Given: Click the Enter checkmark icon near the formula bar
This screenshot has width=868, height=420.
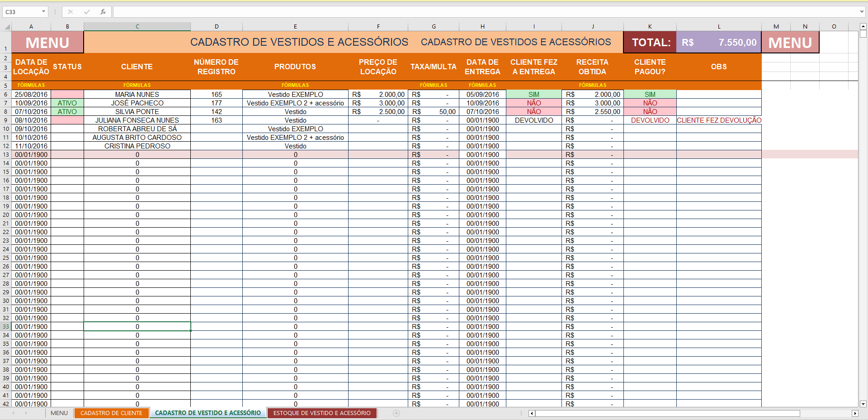Looking at the screenshot, I should click(86, 11).
